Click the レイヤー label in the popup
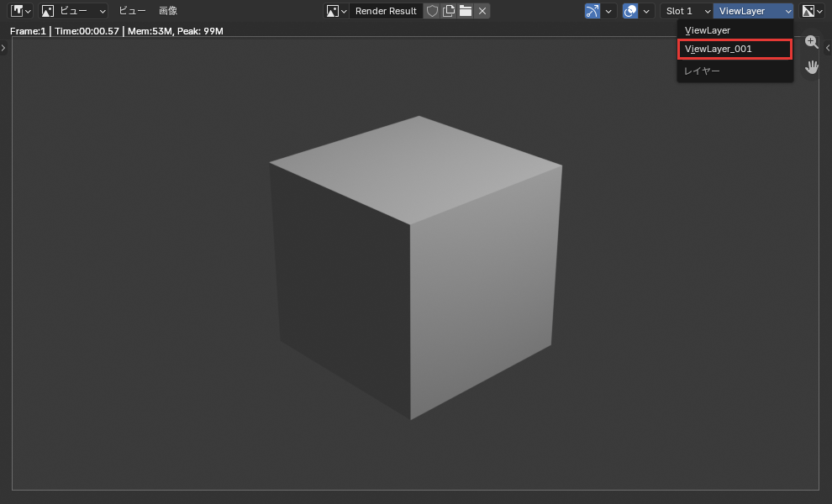The width and height of the screenshot is (832, 504). point(702,71)
